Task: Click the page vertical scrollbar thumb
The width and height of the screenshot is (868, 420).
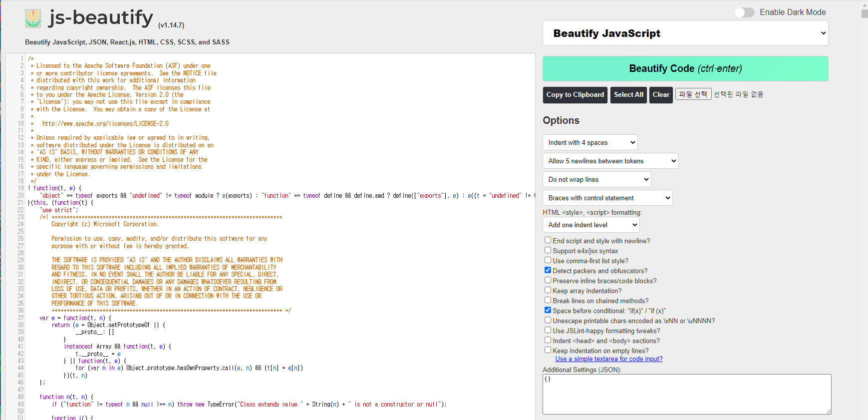Action: 865,14
